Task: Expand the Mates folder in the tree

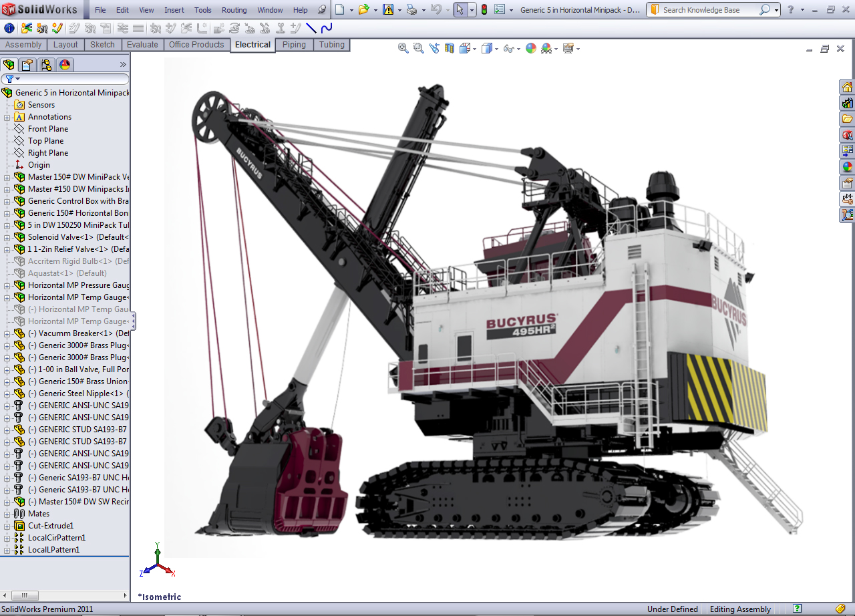Action: tap(5, 514)
